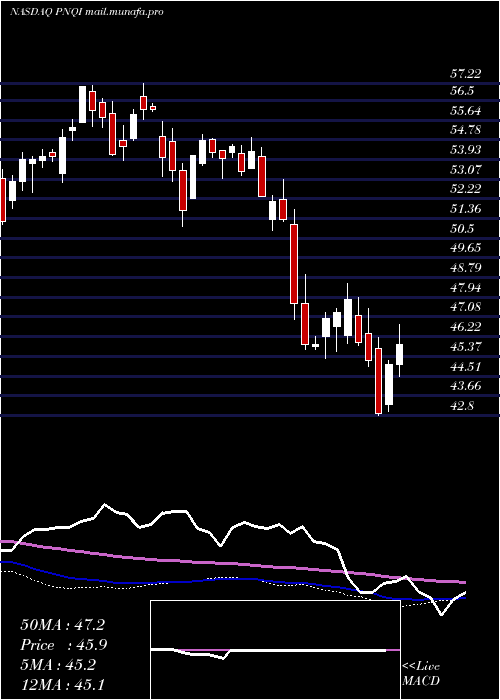Select the 55.64 price axis label

465,110
